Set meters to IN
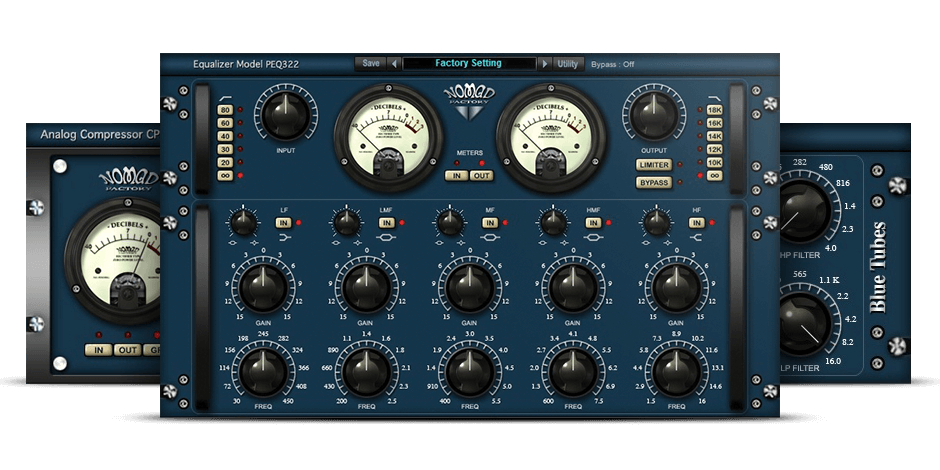 [456, 176]
